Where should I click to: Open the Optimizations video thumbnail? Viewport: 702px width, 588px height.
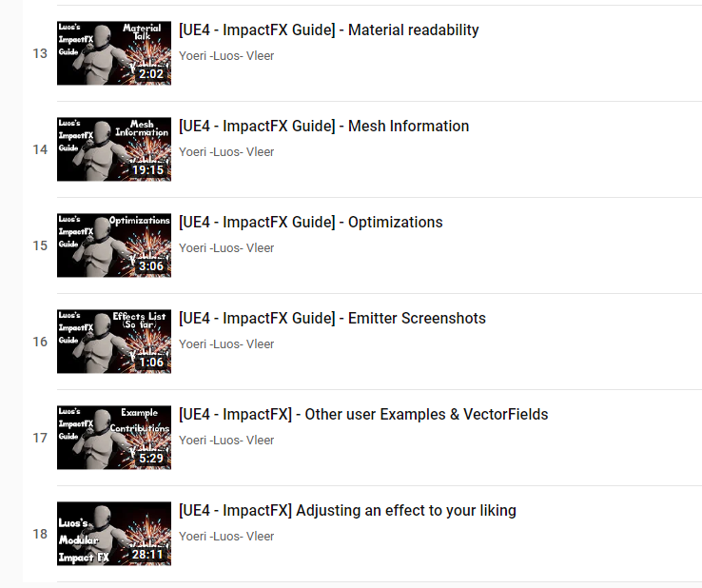click(114, 245)
